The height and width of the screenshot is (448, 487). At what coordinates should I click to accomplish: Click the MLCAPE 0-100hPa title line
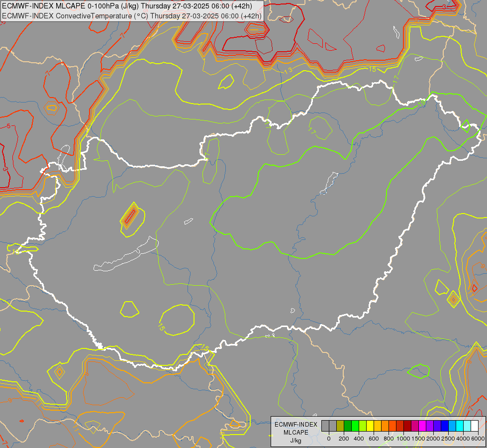click(127, 6)
